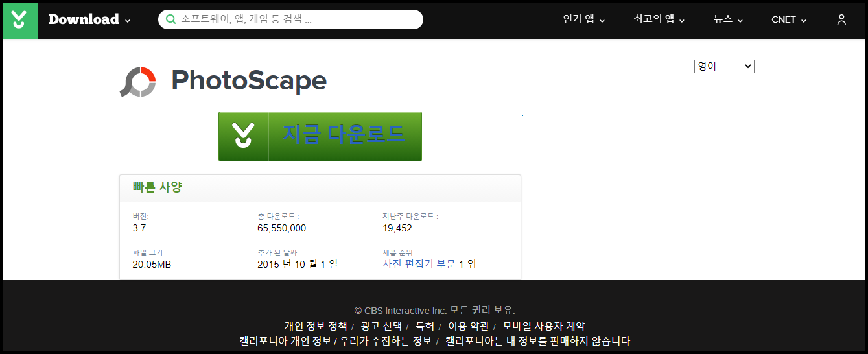The image size is (868, 354).
Task: Open 캘리포니아 개인 정보 / 우리가 수집하는 정보 link
Action: 335,341
